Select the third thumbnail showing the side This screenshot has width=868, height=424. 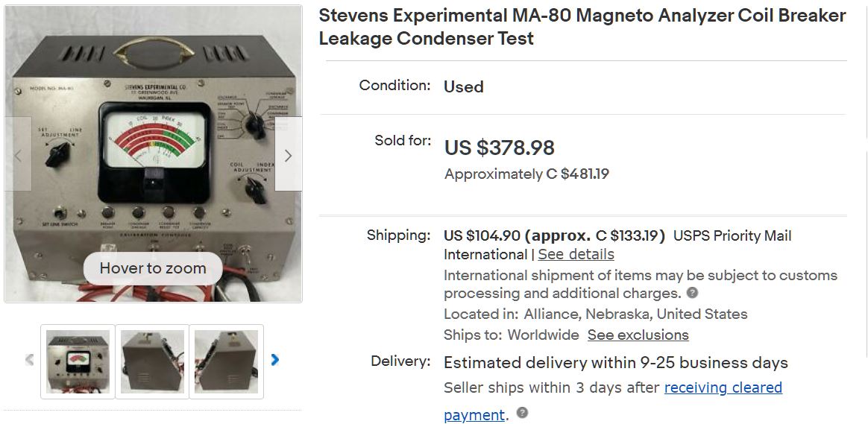[226, 361]
